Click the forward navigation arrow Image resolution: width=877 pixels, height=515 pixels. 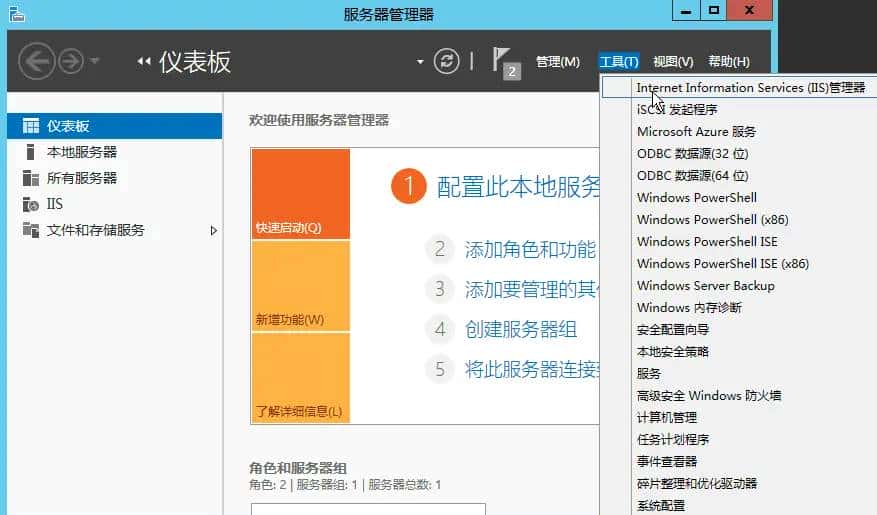[x=71, y=61]
